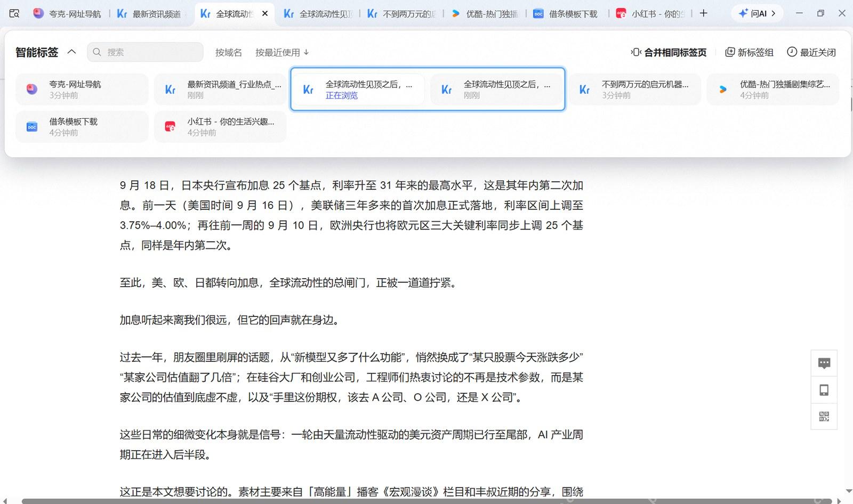Open a new tab with the plus button
853x504 pixels.
(x=703, y=13)
